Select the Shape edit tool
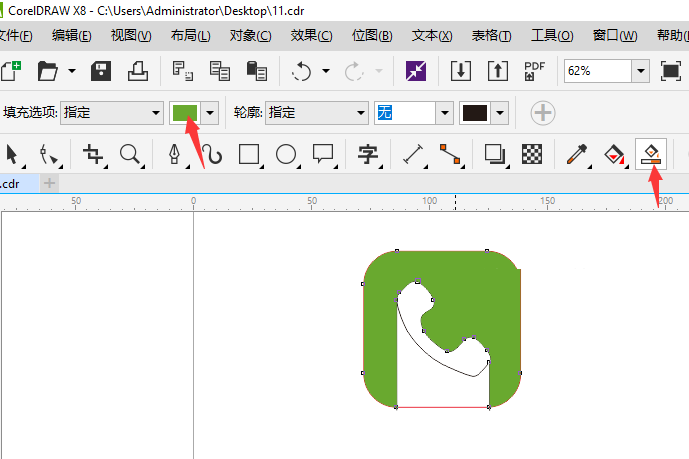Viewport: 689px width, 459px height. click(x=50, y=155)
